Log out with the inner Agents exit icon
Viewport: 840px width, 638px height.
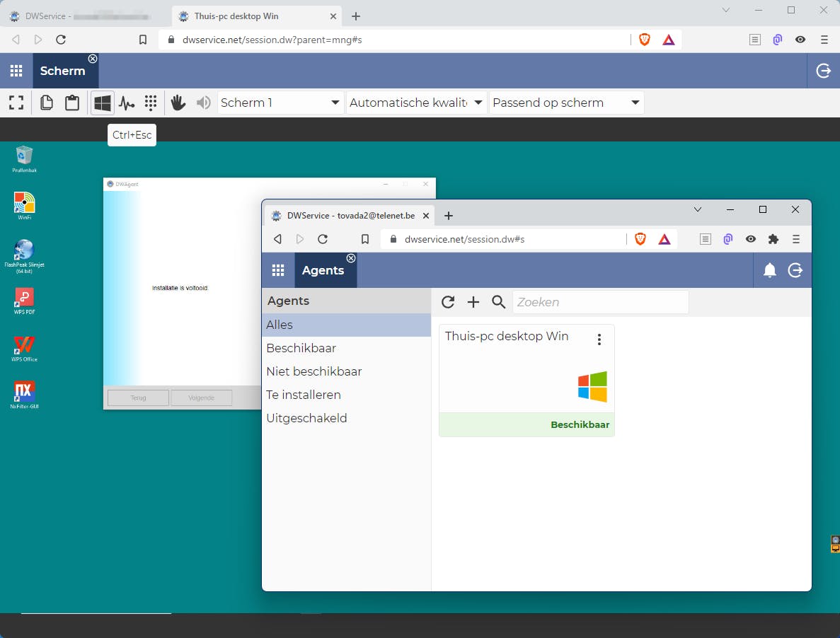(795, 270)
